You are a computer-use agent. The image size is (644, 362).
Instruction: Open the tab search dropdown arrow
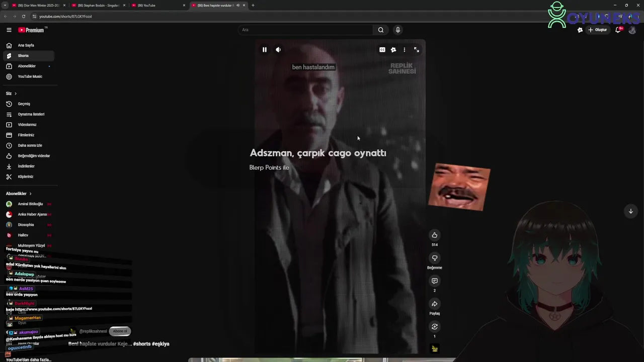coord(4,5)
